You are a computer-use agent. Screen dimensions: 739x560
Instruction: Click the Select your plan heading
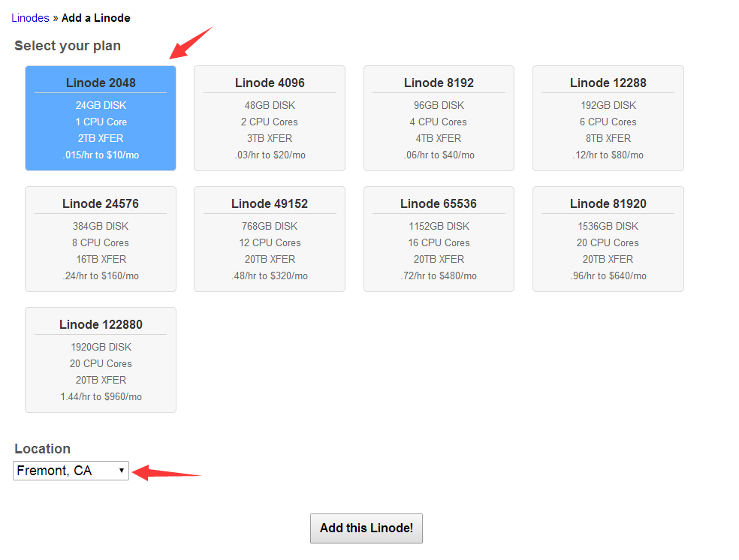68,46
